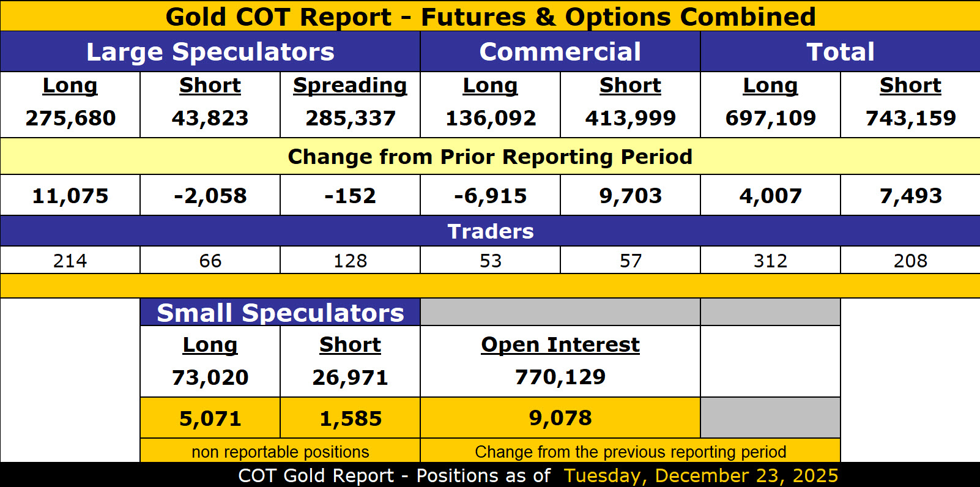Screen dimensions: 980x487
Task: Click the underlined Open Interest heading
Action: click(560, 344)
